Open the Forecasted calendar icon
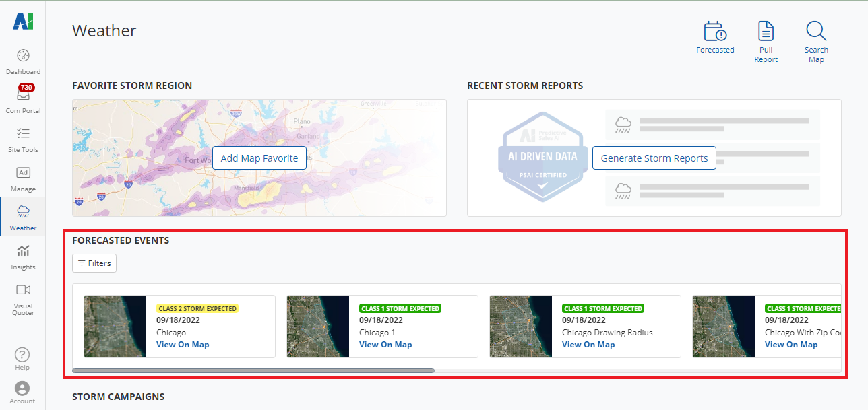The height and width of the screenshot is (410, 868). coord(715,32)
